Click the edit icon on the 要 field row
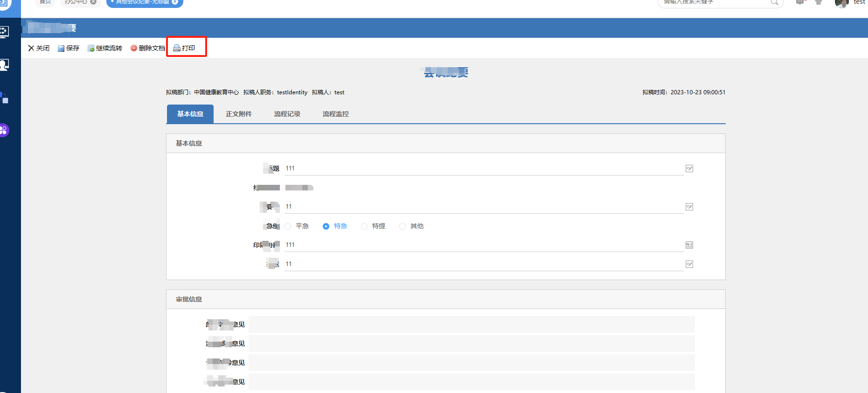This screenshot has height=393, width=868. (689, 207)
